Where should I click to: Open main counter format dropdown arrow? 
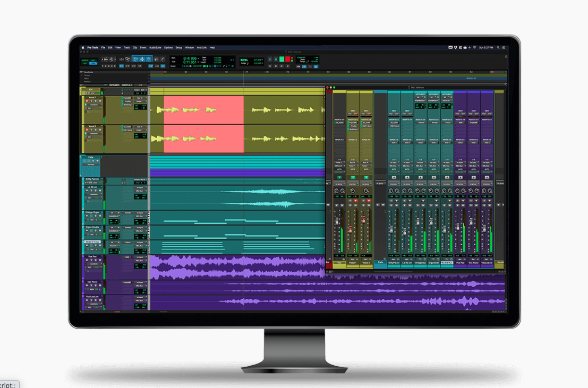pyautogui.click(x=198, y=58)
